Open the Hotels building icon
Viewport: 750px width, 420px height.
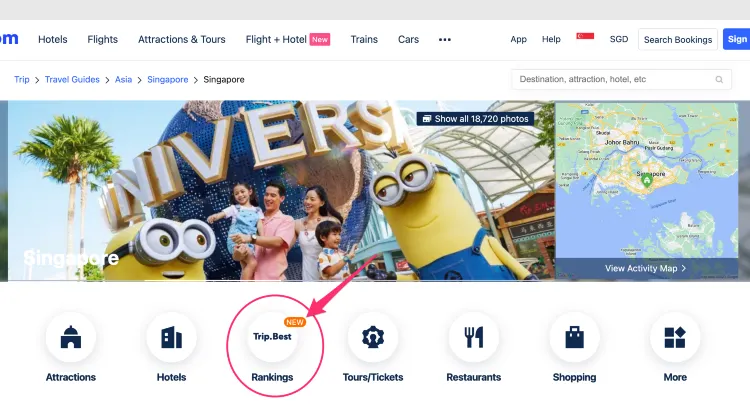pyautogui.click(x=171, y=337)
